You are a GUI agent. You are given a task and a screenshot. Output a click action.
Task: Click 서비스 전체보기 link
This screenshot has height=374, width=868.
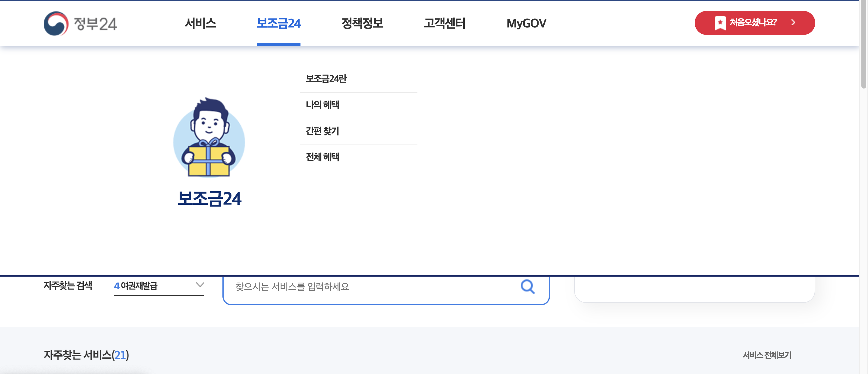(766, 355)
